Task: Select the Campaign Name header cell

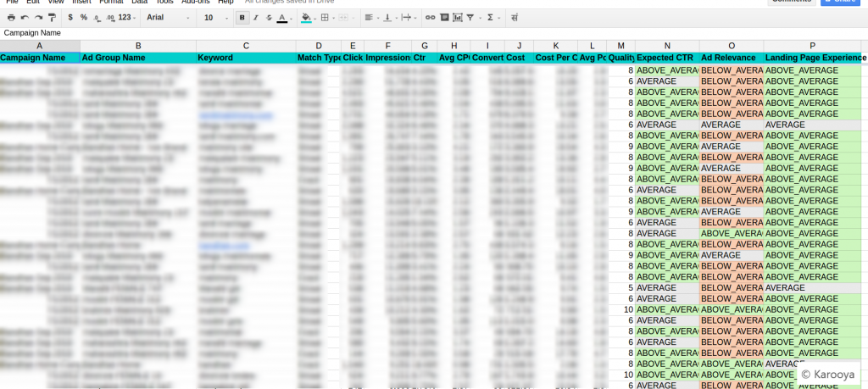Action: (x=40, y=58)
